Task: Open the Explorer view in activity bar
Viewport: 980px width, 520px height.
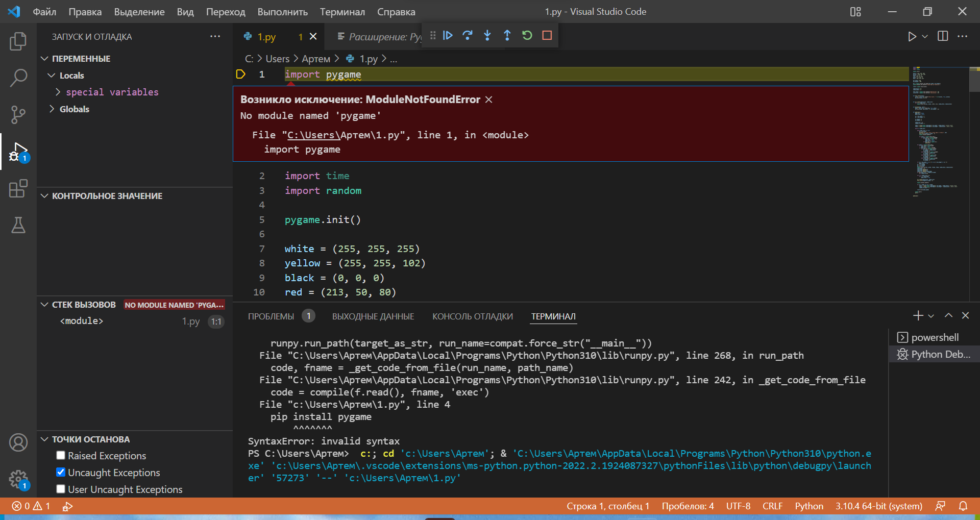Action: (x=18, y=41)
